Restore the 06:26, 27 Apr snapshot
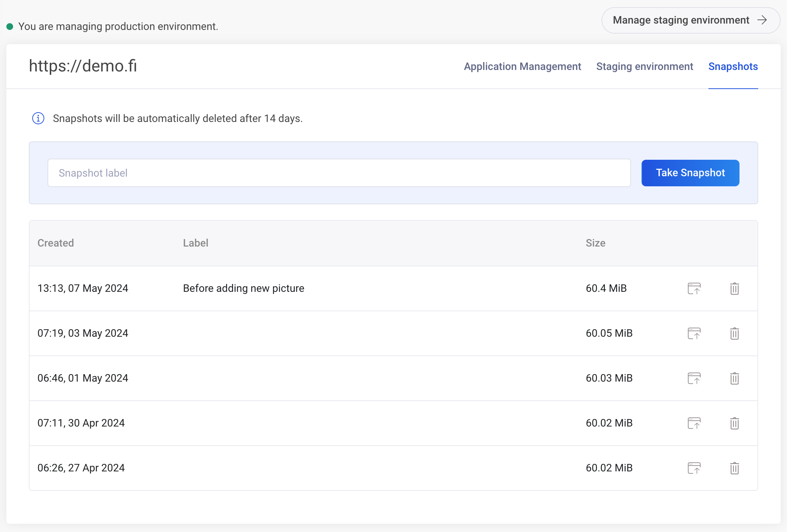Viewport: 787px width, 532px height. (694, 468)
